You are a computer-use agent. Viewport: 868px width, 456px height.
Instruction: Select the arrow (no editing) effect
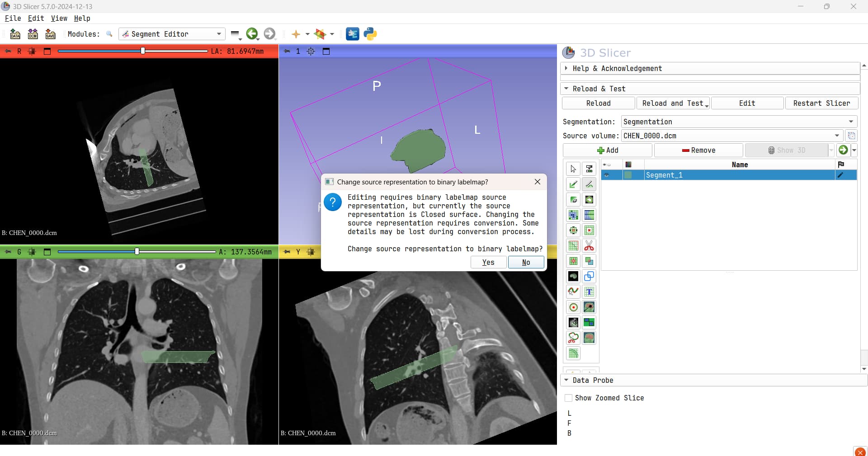tap(573, 169)
